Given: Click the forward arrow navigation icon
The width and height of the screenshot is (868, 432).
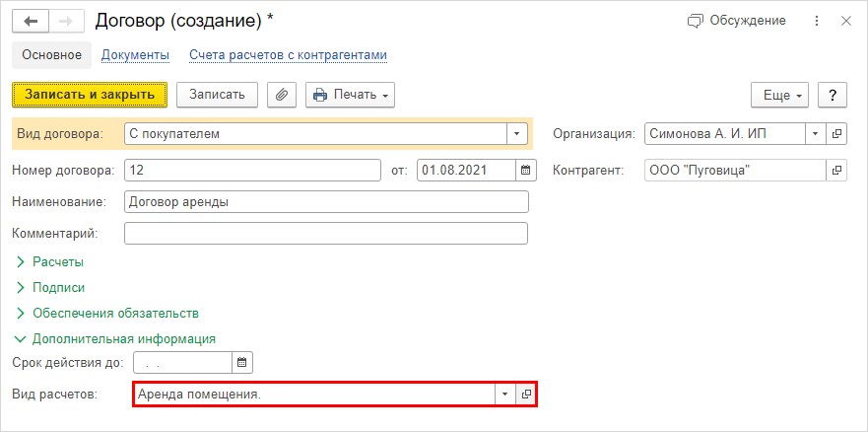Looking at the screenshot, I should pyautogui.click(x=66, y=22).
